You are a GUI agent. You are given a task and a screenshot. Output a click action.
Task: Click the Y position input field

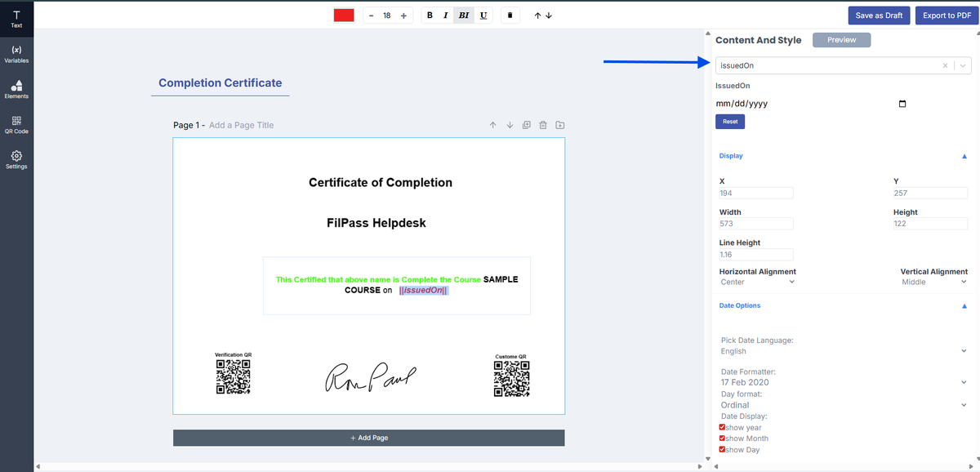coord(930,194)
